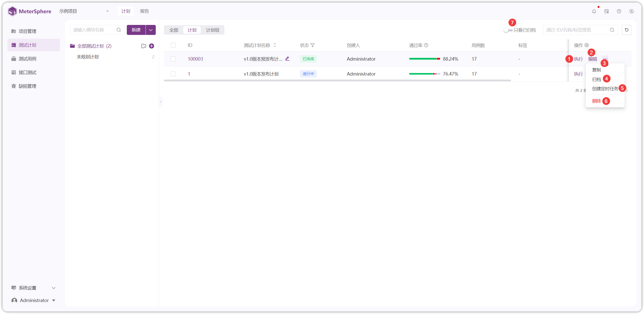Open the help question-mark icon
Image resolution: width=644 pixels, height=314 pixels.
(619, 11)
